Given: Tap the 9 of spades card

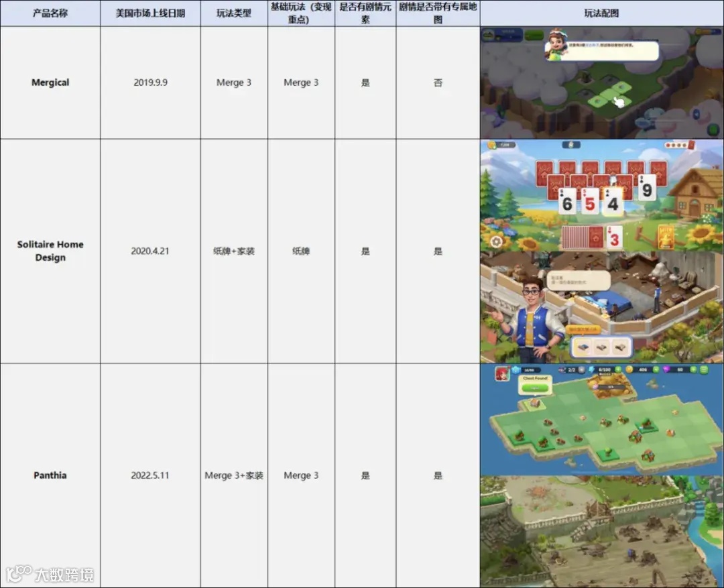Looking at the screenshot, I should 646,188.
